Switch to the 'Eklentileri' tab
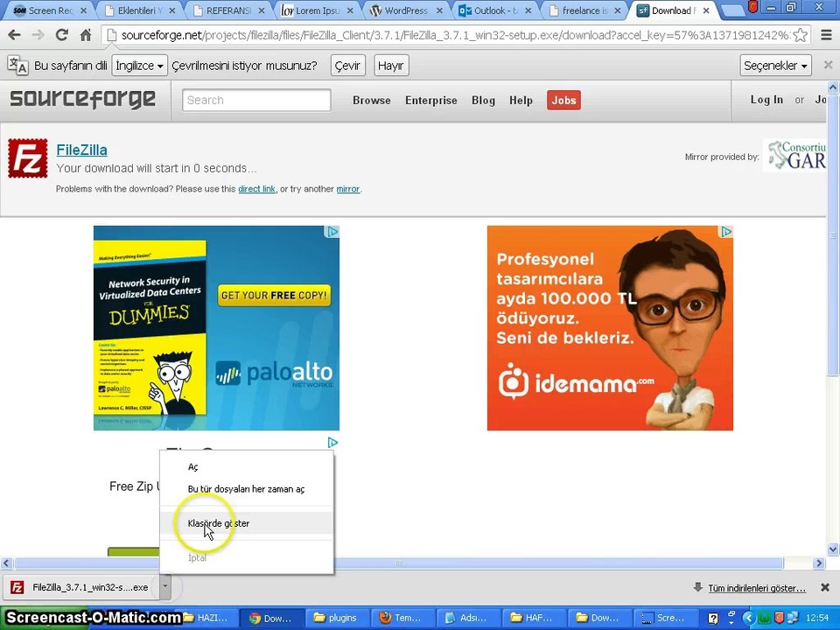This screenshot has width=840, height=630. tap(138, 10)
